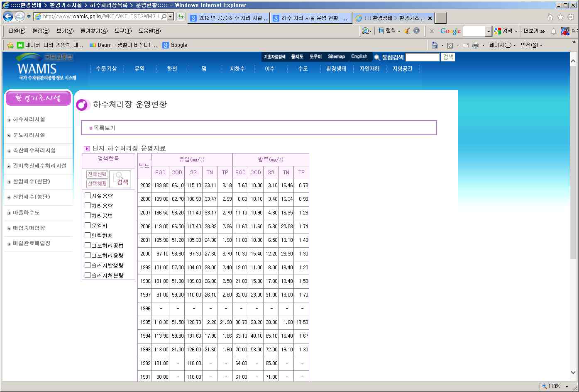Click the search magnifier in the address bar
The height and width of the screenshot is (392, 579).
click(164, 17)
